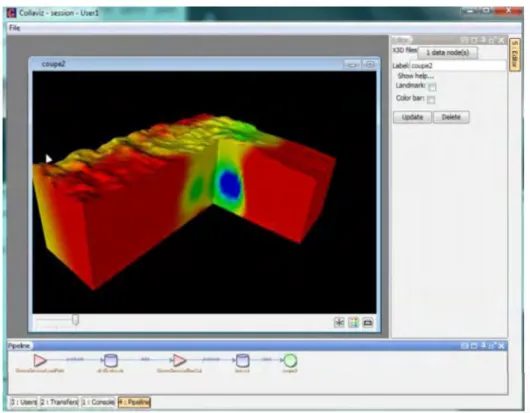
Task: Click the Update button in the Editor
Action: [412, 117]
